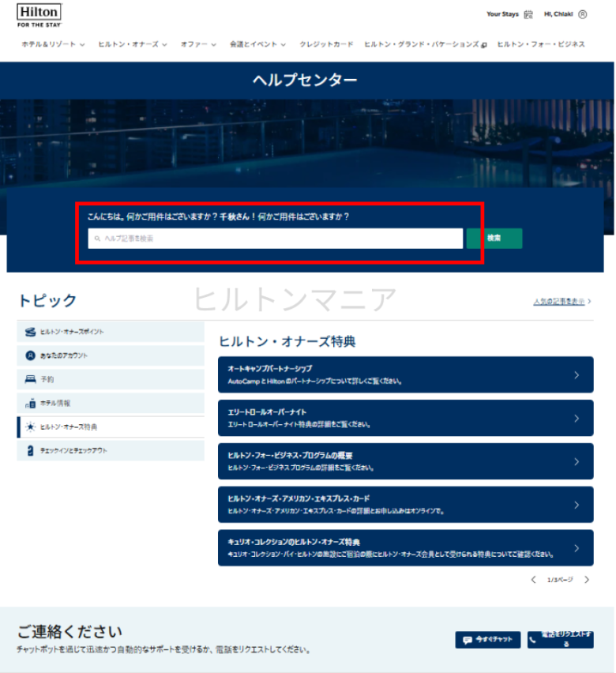This screenshot has width=616, height=673.
Task: Click the 予約 bed icon
Action: pos(30,379)
